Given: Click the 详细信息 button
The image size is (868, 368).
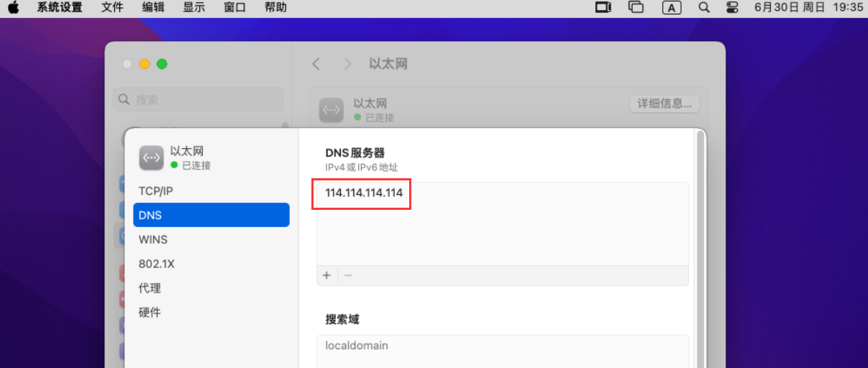Looking at the screenshot, I should 664,103.
